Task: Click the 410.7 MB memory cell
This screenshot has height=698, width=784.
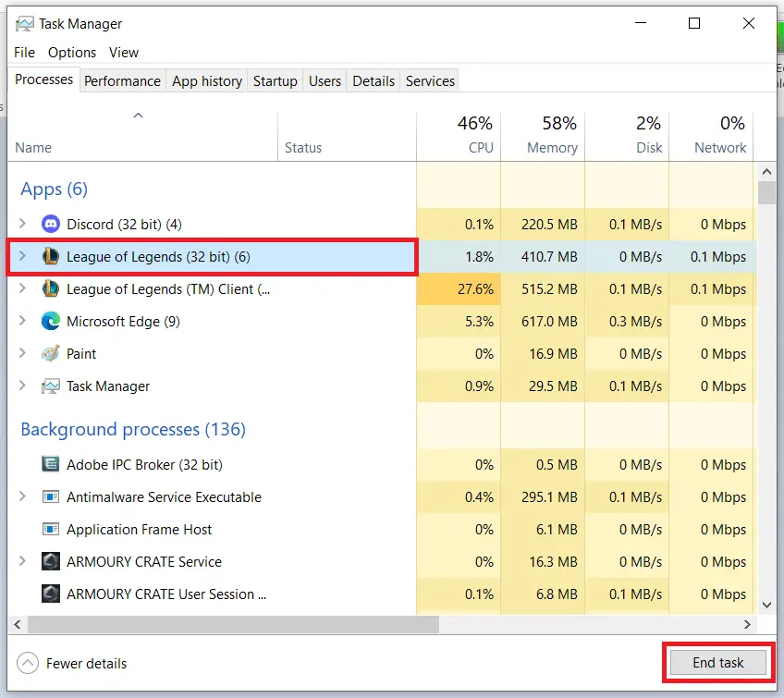Action: (543, 256)
